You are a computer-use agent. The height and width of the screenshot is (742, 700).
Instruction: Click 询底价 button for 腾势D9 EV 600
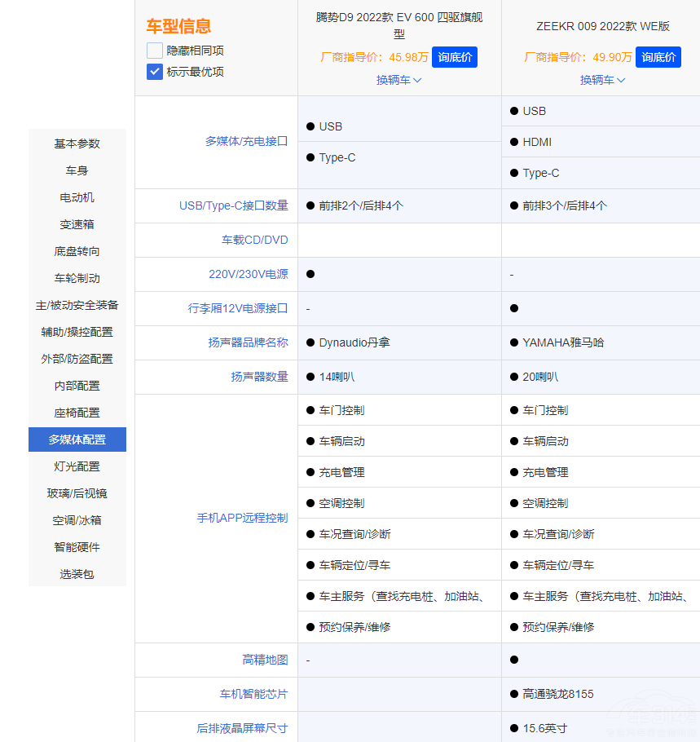coord(455,58)
